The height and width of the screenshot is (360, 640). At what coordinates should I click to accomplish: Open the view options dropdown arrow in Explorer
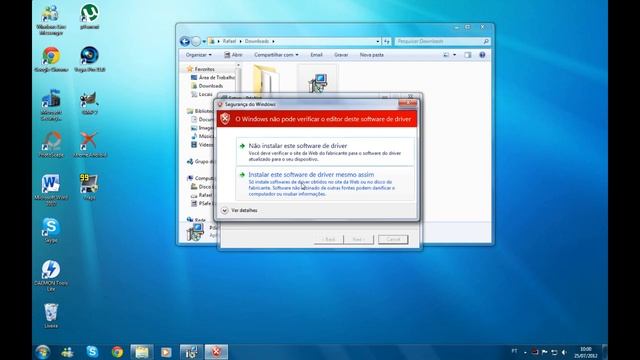coord(454,55)
